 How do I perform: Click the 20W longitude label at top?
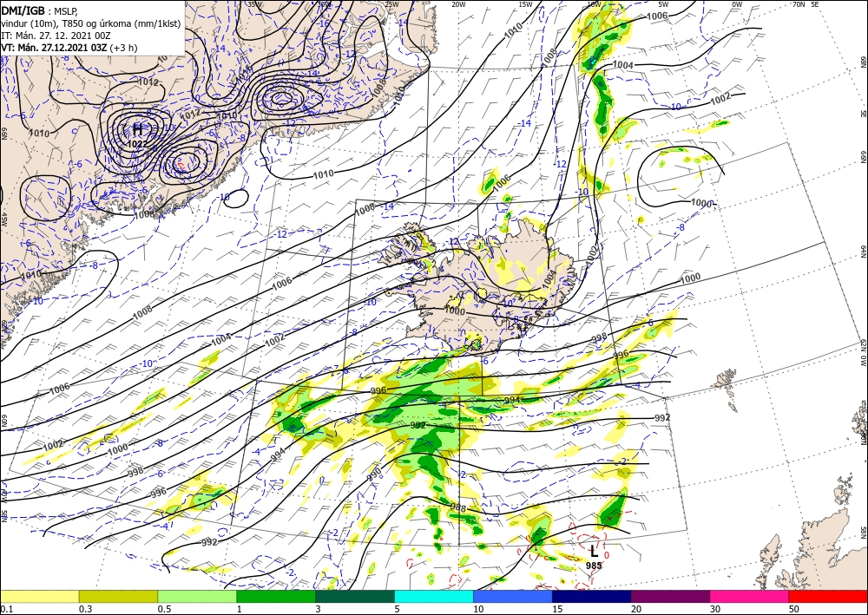pos(458,4)
